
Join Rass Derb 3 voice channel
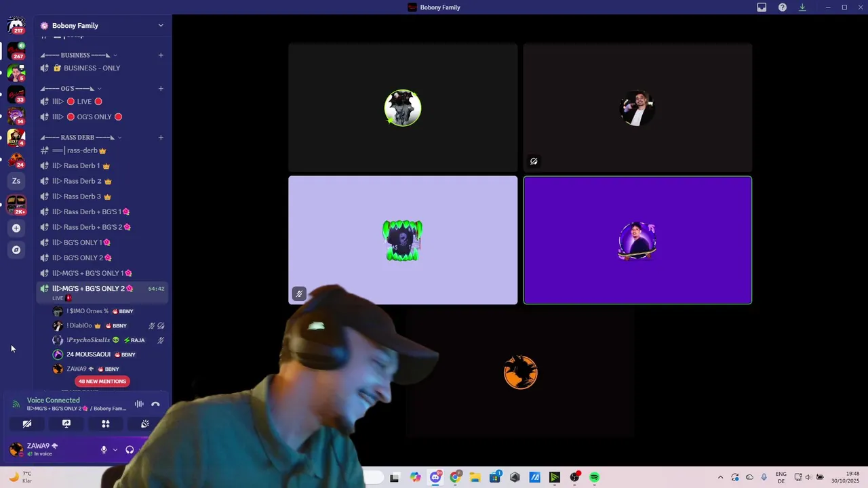102,197
